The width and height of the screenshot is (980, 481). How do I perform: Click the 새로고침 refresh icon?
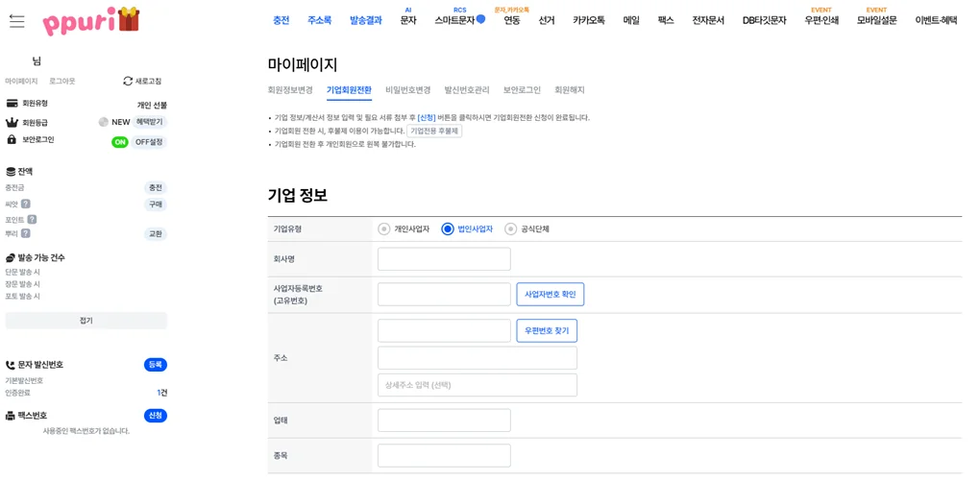point(128,82)
